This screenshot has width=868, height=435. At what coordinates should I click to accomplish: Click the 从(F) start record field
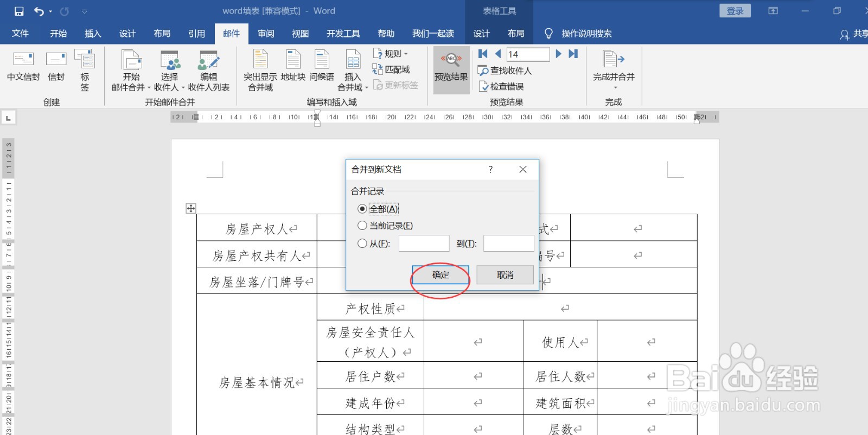(424, 244)
